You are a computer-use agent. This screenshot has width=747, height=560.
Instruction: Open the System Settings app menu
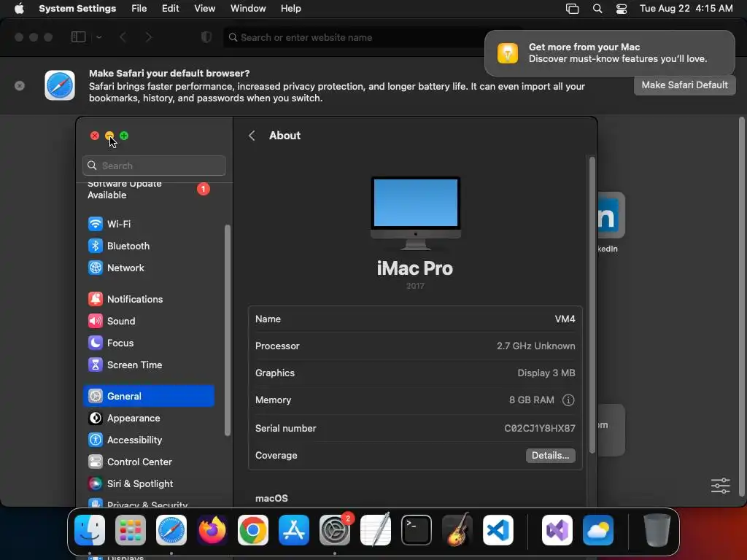tap(77, 9)
